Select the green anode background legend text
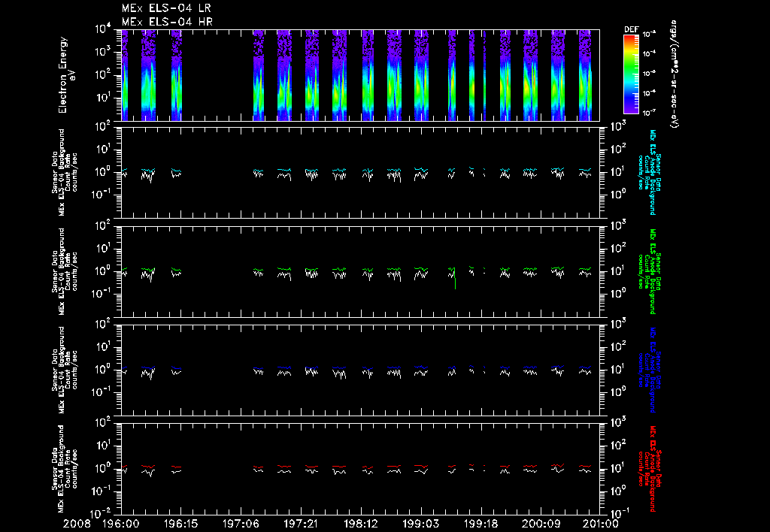Screen dimensions: 770x532 pos(650,271)
